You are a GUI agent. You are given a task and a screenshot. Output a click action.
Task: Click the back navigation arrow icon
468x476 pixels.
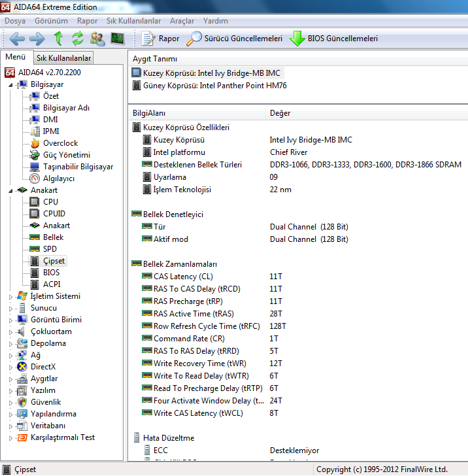(16, 39)
